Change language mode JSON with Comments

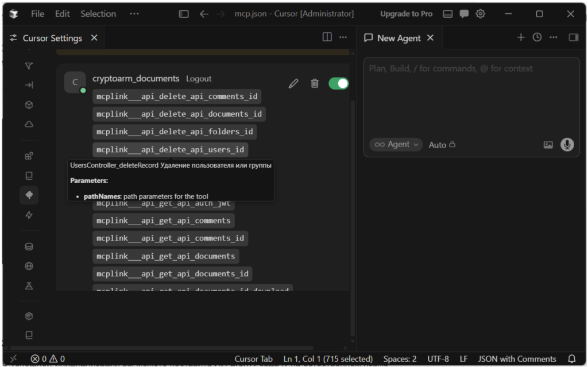coord(517,359)
